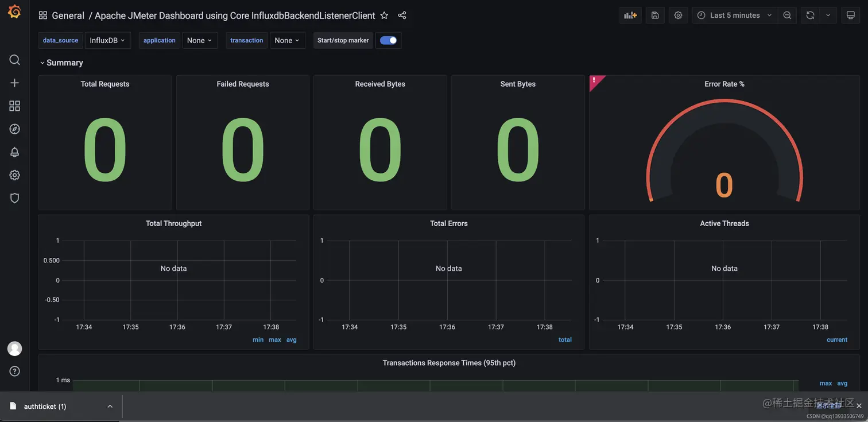This screenshot has width=868, height=422.
Task: Open the Grafana home logo
Action: click(x=14, y=11)
